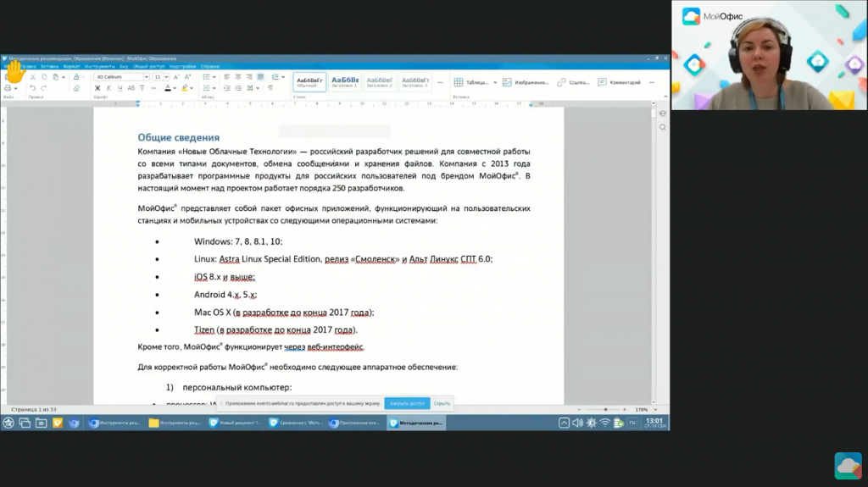Click the brightness icon in the system tray
Viewport: 868px width, 487px height.
[591, 423]
